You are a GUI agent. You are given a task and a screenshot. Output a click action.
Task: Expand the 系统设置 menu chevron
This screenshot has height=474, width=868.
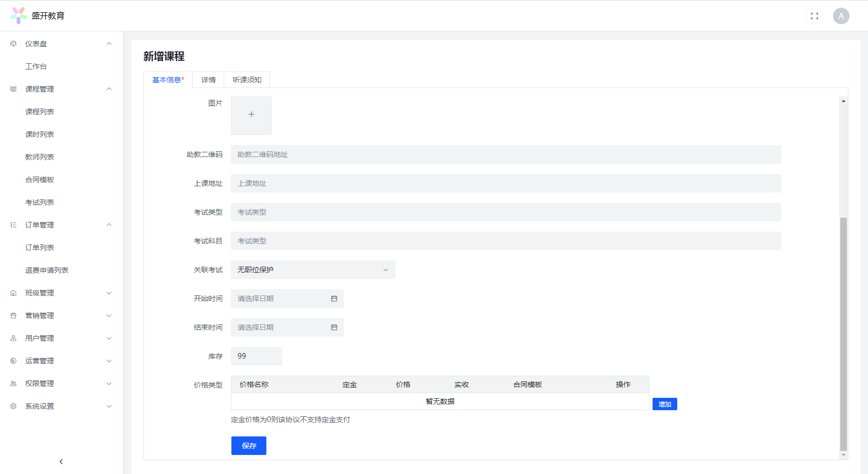click(109, 406)
